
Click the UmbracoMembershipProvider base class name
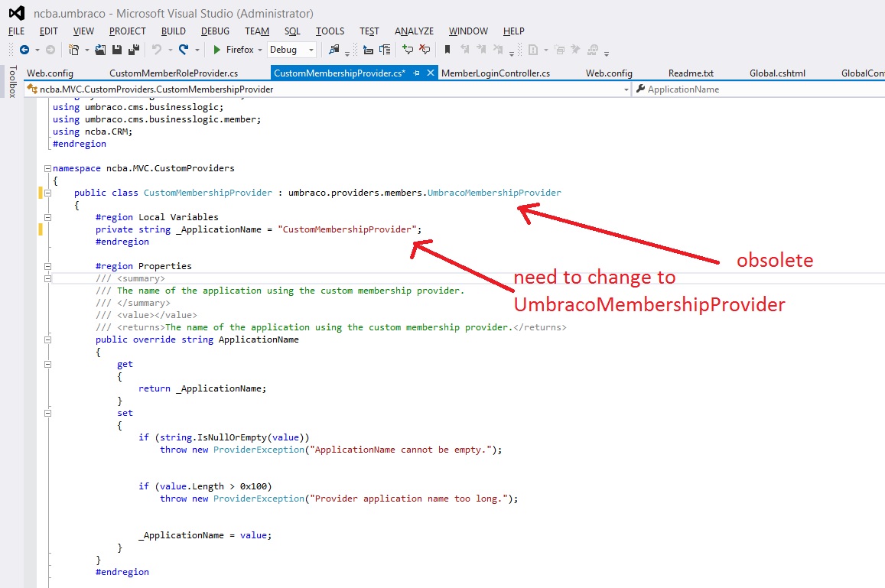pos(494,193)
